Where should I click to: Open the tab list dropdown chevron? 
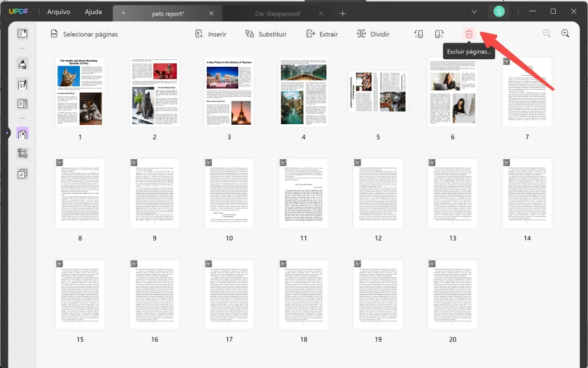[474, 11]
